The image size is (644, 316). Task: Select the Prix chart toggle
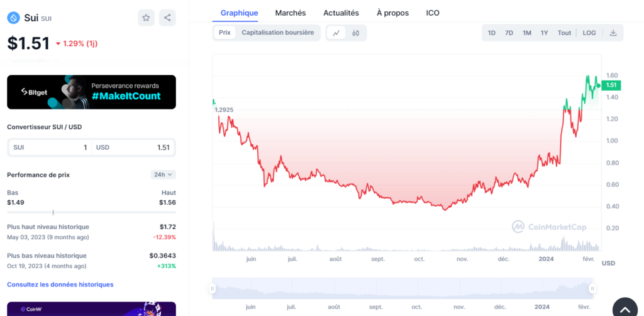pos(225,33)
